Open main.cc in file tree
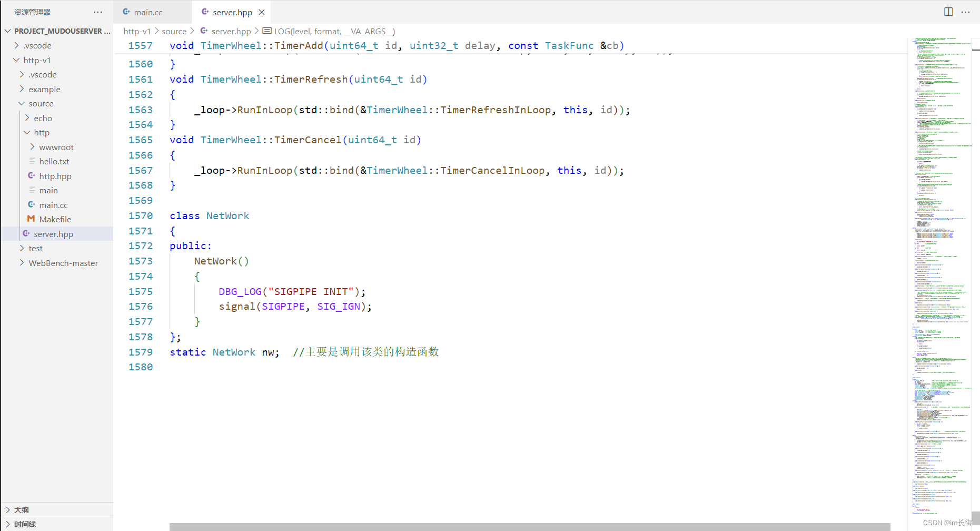The width and height of the screenshot is (980, 531). point(53,205)
